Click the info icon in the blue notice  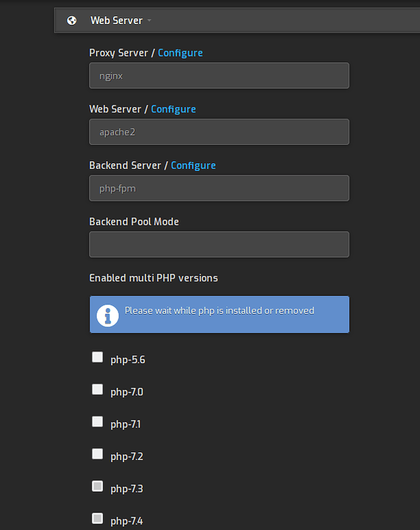pyautogui.click(x=108, y=316)
